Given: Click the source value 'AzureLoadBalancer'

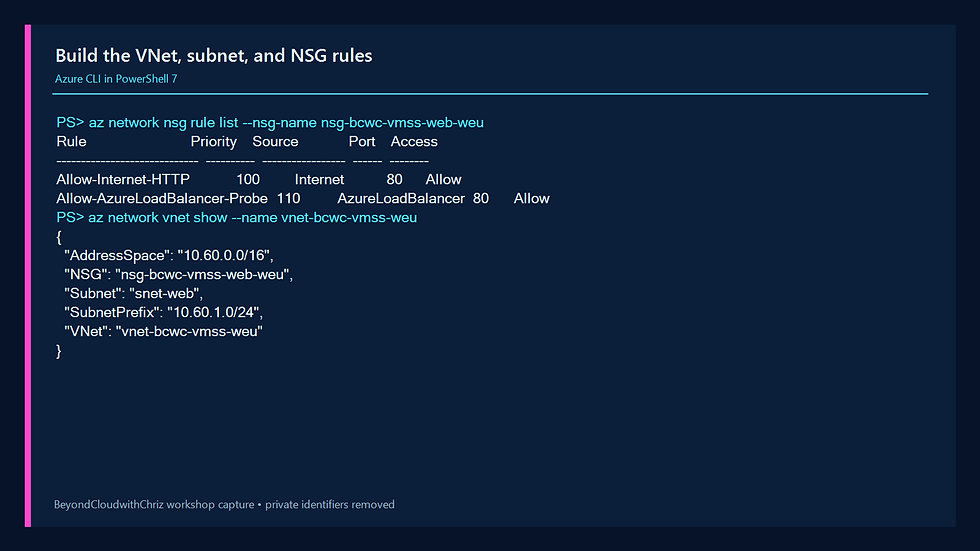Looking at the screenshot, I should pos(401,199).
